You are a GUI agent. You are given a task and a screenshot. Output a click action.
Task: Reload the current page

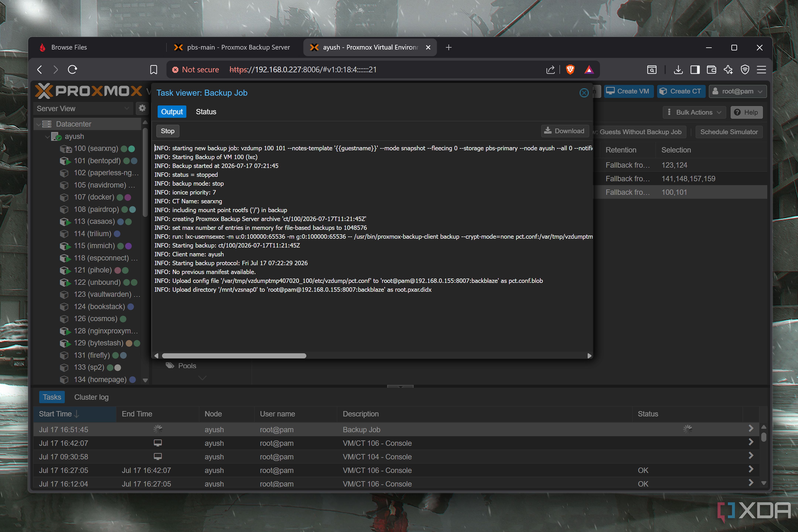point(72,70)
